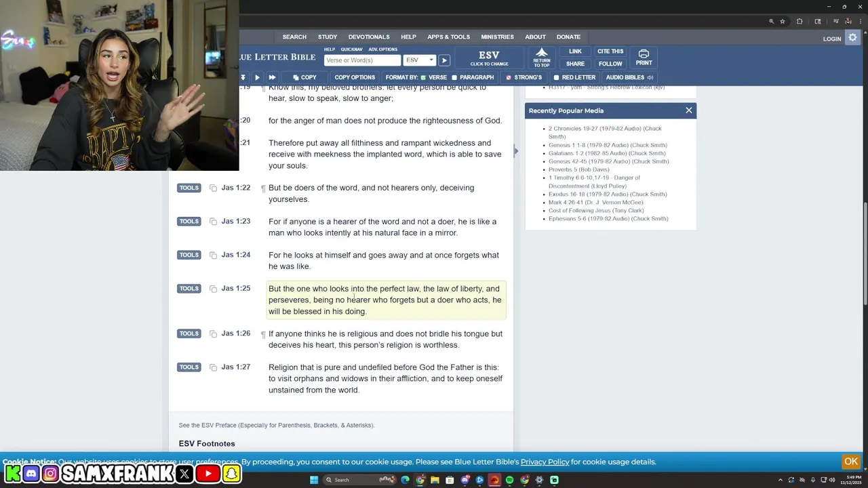
Task: Toggle the Verse format checkbox
Action: [423, 77]
